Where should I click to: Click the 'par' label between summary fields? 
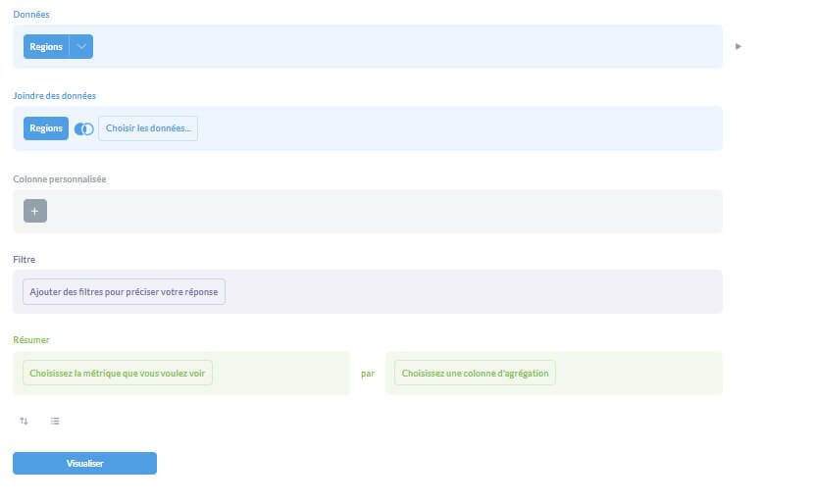(x=368, y=374)
